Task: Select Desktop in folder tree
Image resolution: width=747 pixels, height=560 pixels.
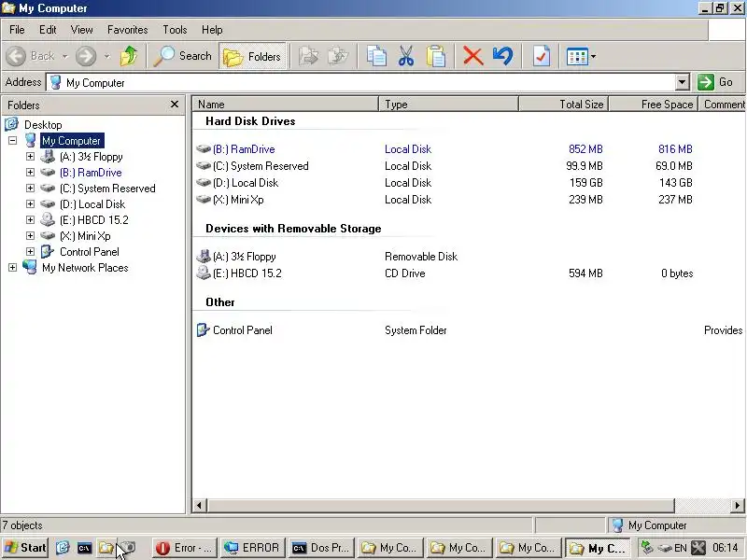Action: (x=43, y=125)
